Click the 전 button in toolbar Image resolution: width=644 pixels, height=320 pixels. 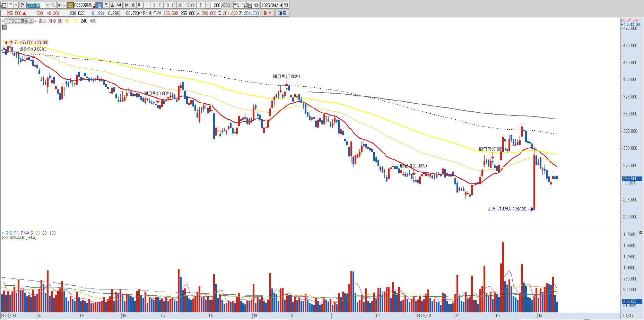click(23, 5)
